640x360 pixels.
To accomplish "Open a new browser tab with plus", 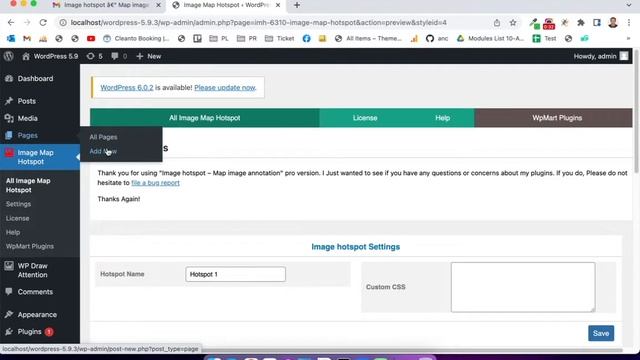I will click(297, 5).
